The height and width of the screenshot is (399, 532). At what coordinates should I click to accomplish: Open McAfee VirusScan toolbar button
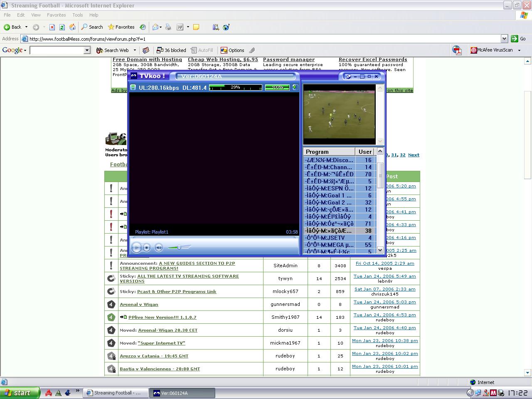(x=492, y=50)
